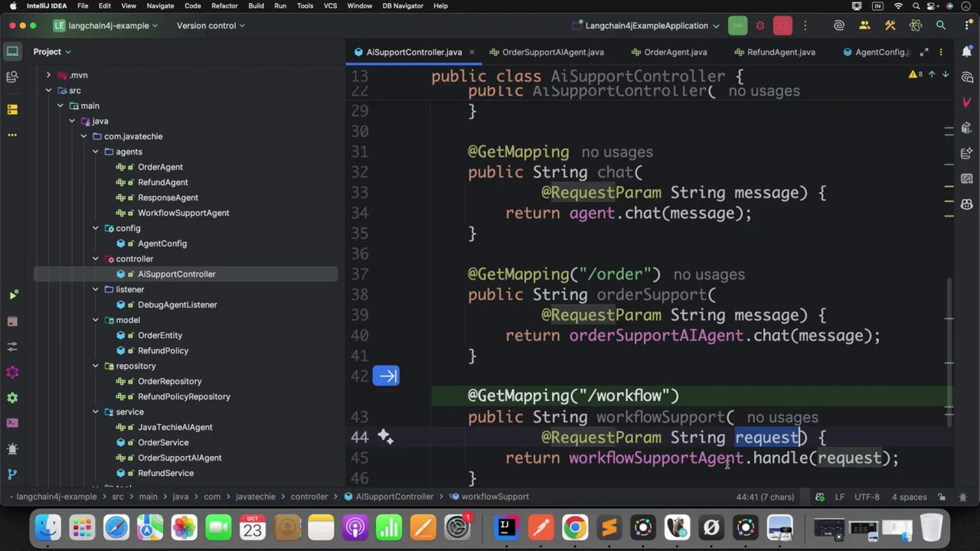Close the AiSupportController.java tab
This screenshot has height=551, width=980.
coord(472,52)
